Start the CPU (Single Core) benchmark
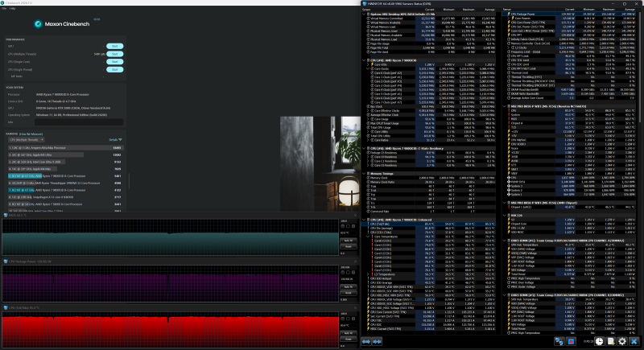 coord(114,62)
